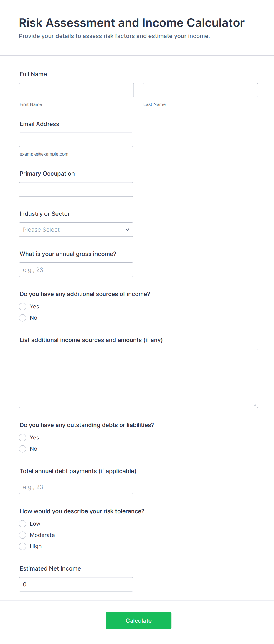Click the Estimated Net Income field
The height and width of the screenshot is (644, 274).
point(76,584)
